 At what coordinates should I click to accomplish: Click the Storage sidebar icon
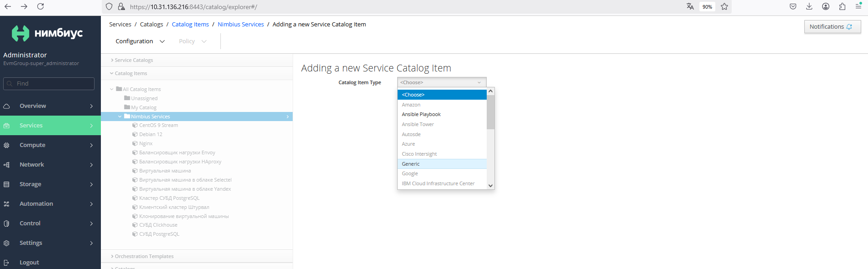[6, 184]
